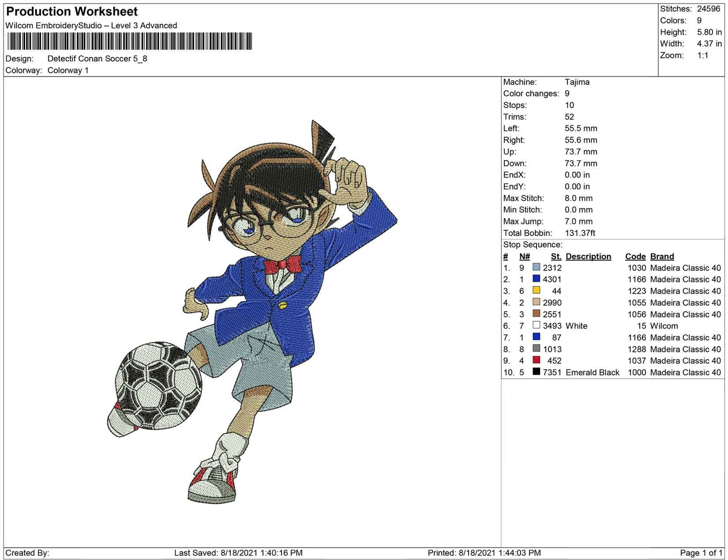This screenshot has width=728, height=560.
Task: Click the Machine value 'Tajima'
Action: tap(577, 82)
